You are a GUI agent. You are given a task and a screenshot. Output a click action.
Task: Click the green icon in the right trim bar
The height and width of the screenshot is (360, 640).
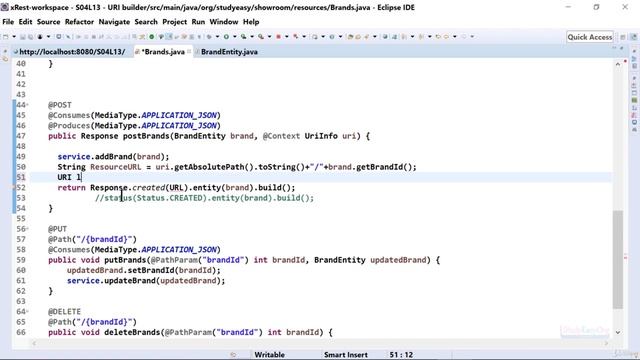pyautogui.click(x=634, y=100)
